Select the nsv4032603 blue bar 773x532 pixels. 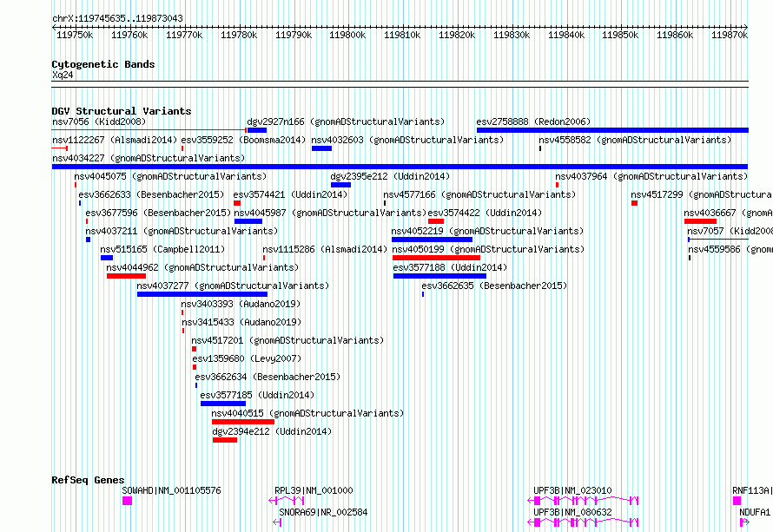point(321,148)
